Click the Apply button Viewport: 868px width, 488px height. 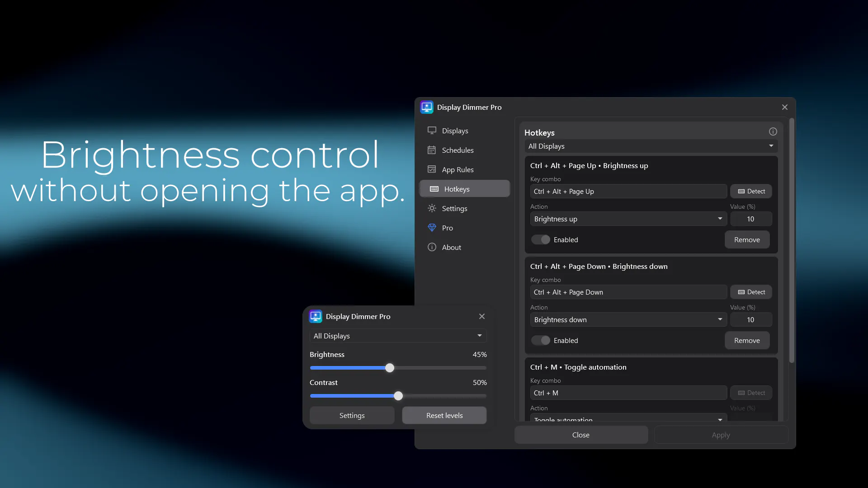[x=721, y=435]
